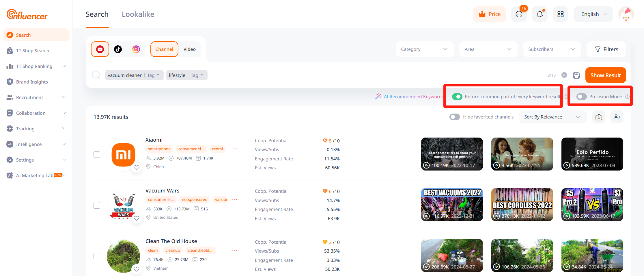The height and width of the screenshot is (276, 644).
Task: Choose the Instagram platform icon
Action: pos(136,49)
